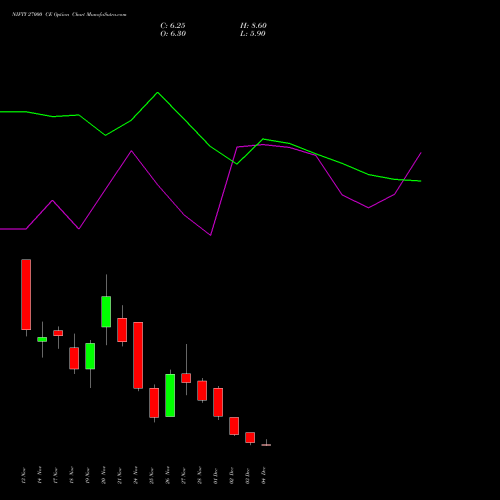Viewport: 500px width, 500px height.
Task: Click the 27 Nov date axis label
Action: point(184,475)
